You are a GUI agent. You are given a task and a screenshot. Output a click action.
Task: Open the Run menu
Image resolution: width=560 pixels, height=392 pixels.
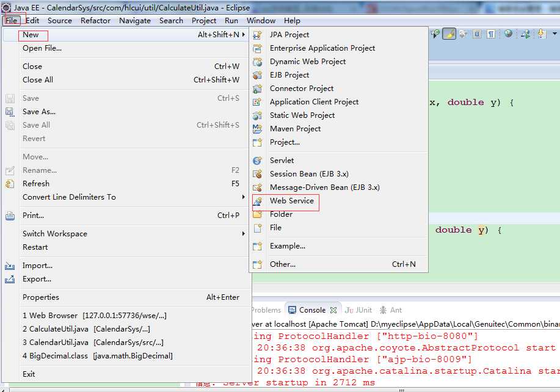(231, 21)
